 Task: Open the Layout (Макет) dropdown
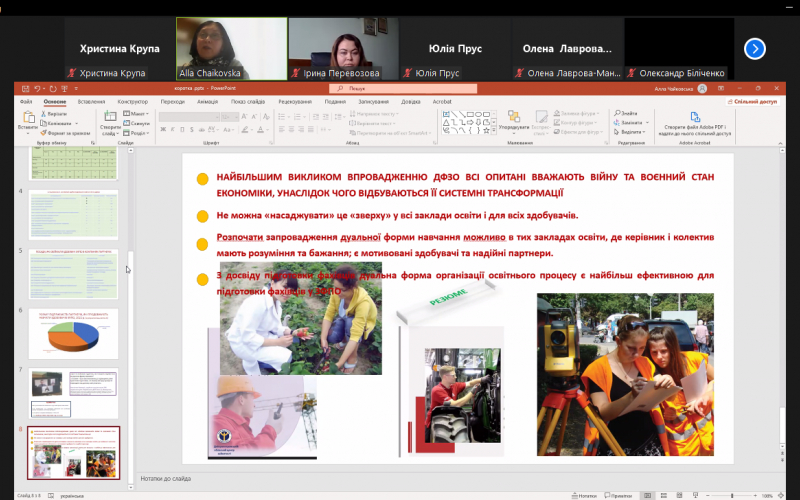pos(136,114)
